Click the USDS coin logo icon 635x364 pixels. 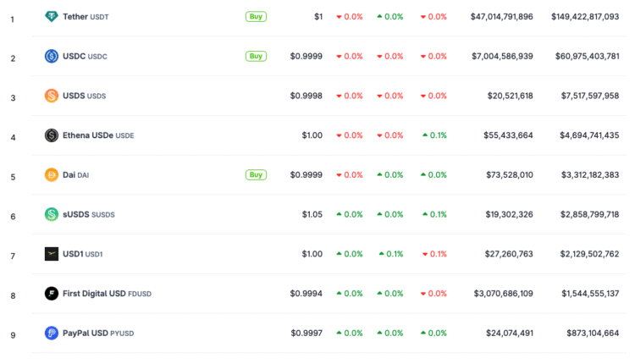click(52, 96)
